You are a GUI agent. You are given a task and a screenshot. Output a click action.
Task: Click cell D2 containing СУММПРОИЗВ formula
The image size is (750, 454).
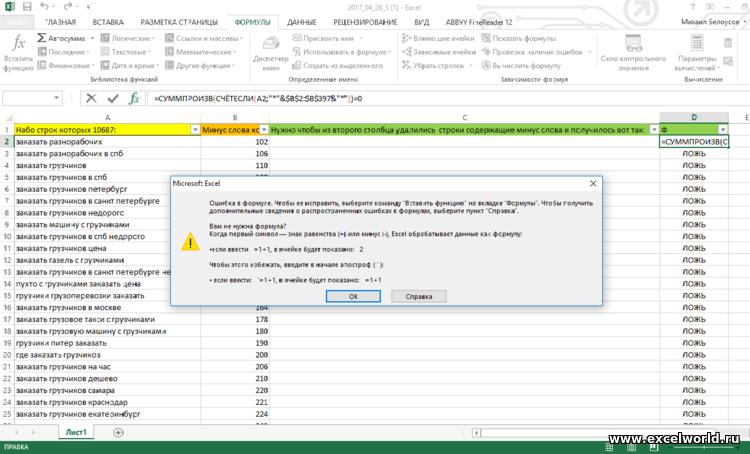pos(694,142)
